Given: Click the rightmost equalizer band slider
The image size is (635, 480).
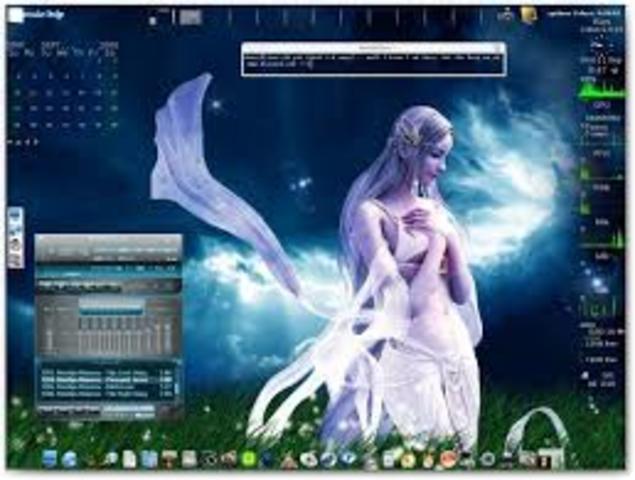Looking at the screenshot, I should pos(167,338).
